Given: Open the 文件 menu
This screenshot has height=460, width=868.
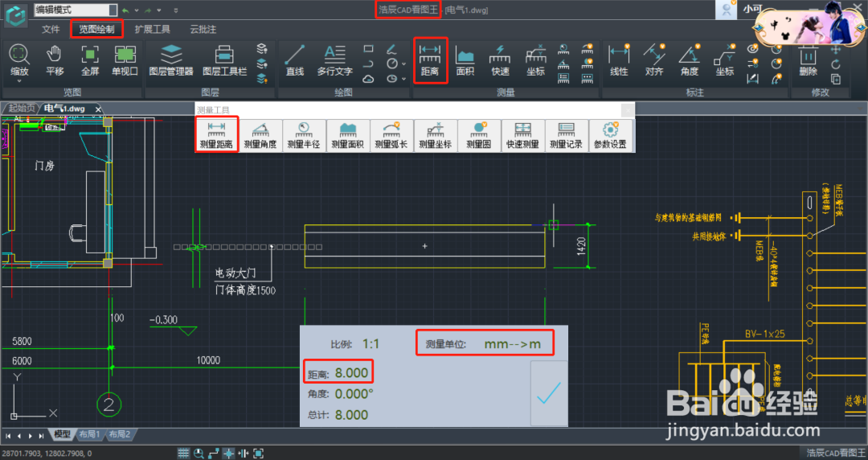Looking at the screenshot, I should tap(51, 29).
